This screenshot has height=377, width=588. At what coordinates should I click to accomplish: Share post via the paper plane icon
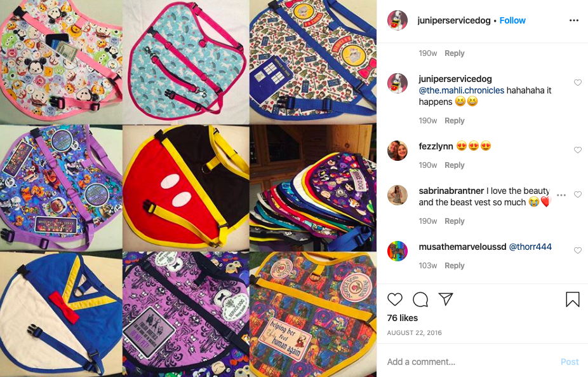pyautogui.click(x=446, y=299)
